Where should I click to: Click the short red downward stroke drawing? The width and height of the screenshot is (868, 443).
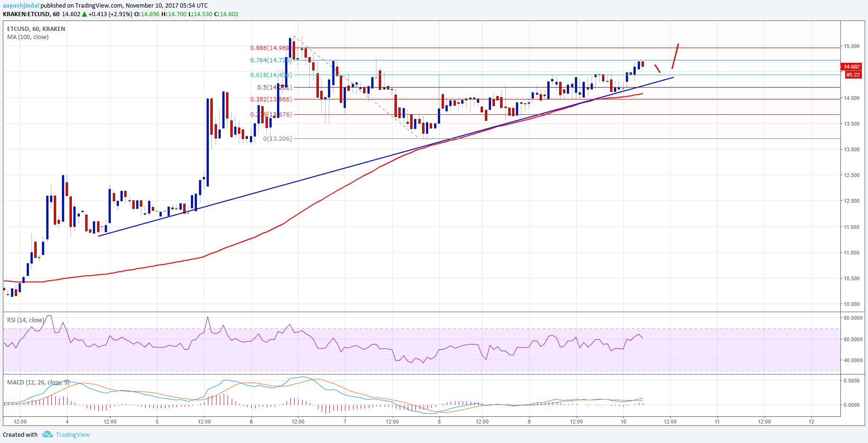pos(657,69)
